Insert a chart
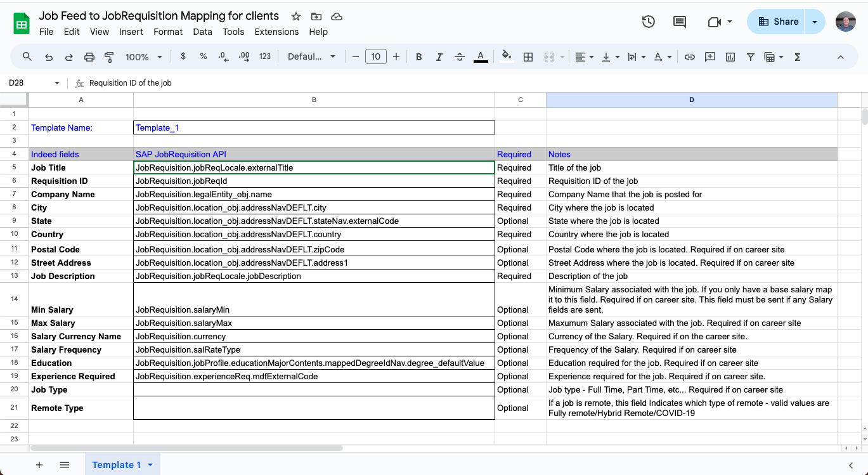 [730, 56]
